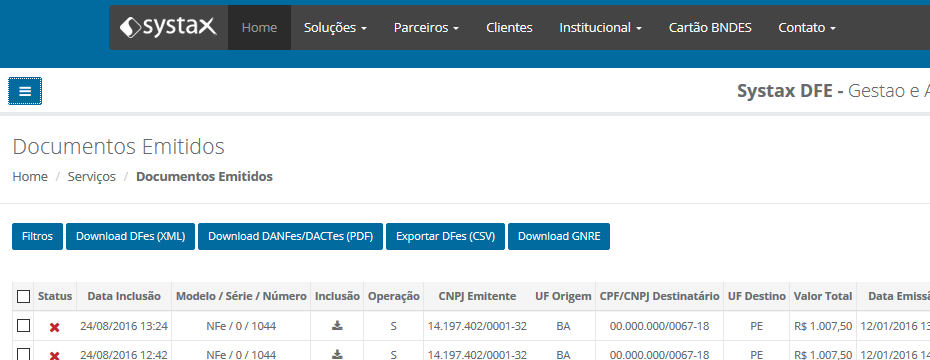This screenshot has width=930, height=360.
Task: Check the box for row 24/08/2016 12:42
Action: [23, 355]
